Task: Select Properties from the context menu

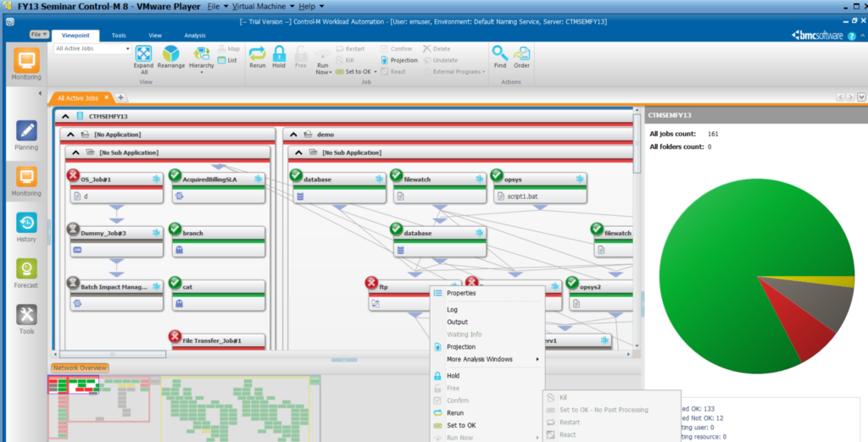Action: tap(461, 293)
